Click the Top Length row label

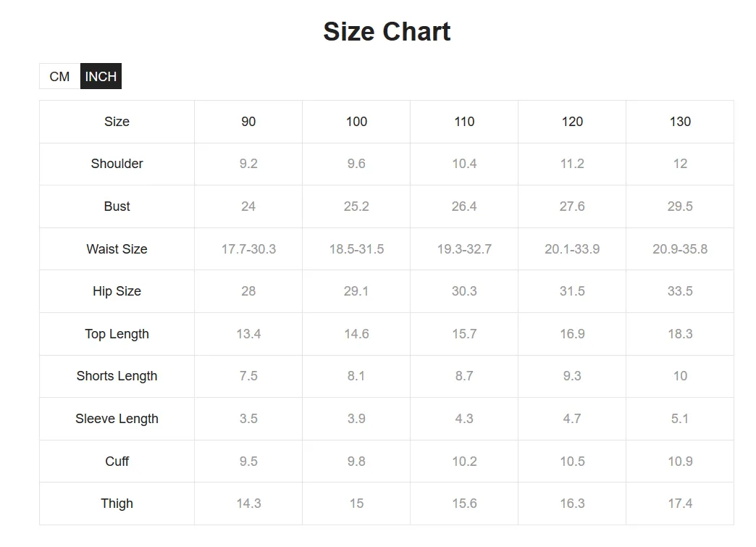tap(117, 334)
